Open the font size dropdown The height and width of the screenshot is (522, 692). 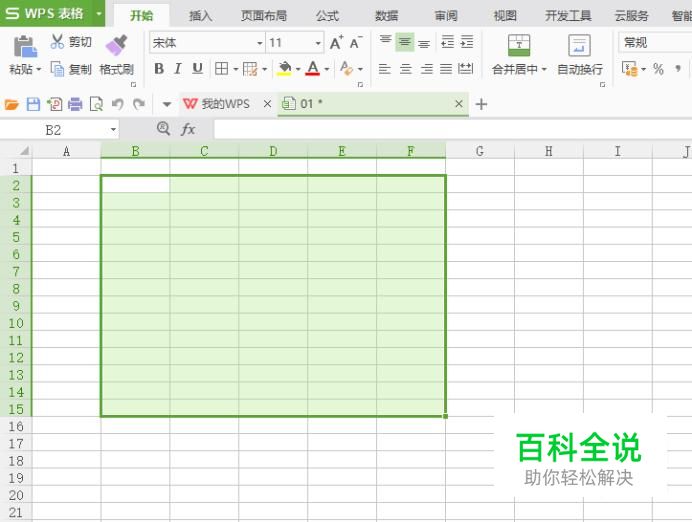318,43
